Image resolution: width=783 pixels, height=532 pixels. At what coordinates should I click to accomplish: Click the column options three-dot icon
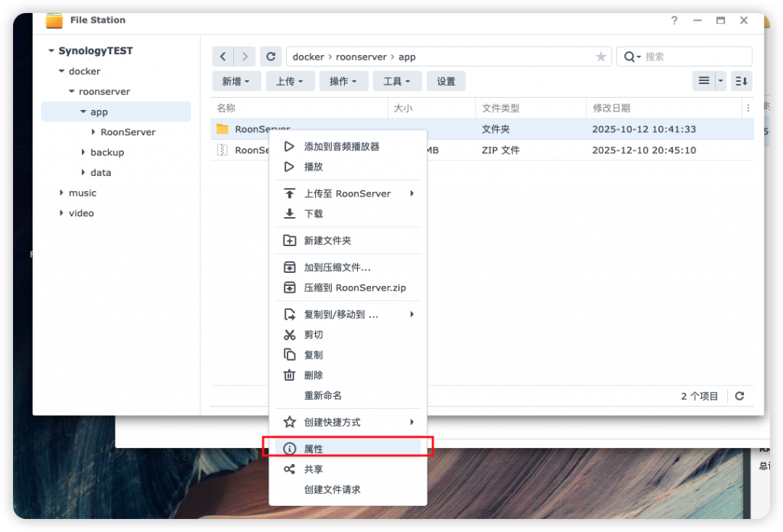click(x=748, y=109)
